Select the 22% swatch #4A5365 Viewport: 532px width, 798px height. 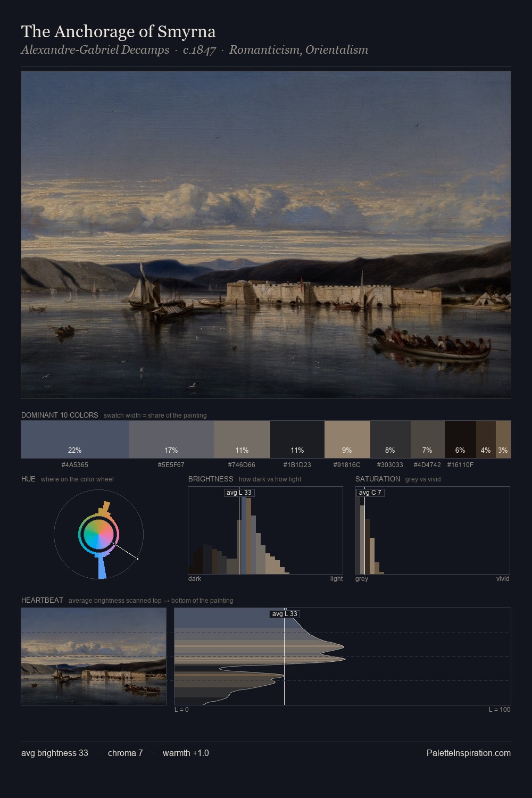click(75, 439)
